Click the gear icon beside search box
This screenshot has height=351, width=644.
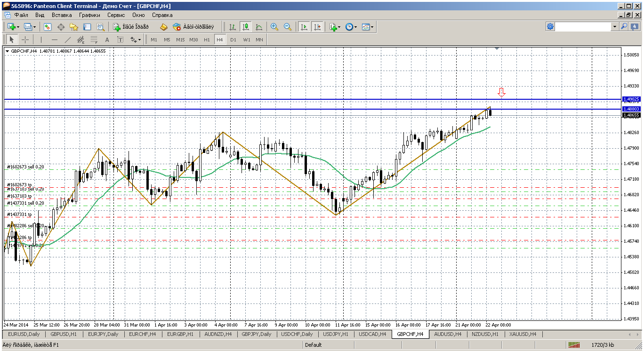[550, 27]
